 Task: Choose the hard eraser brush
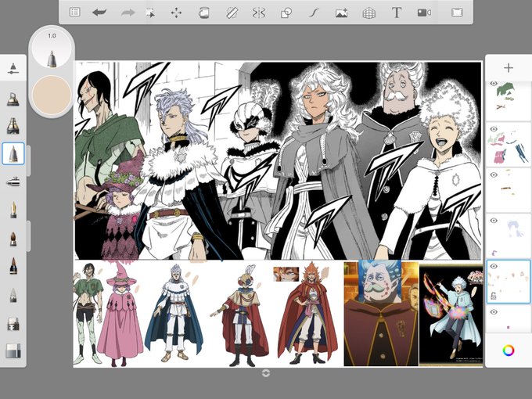click(x=13, y=323)
